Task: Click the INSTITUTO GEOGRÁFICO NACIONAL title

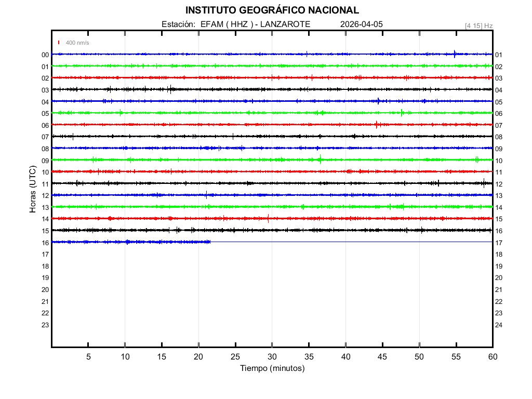Action: click(x=272, y=10)
